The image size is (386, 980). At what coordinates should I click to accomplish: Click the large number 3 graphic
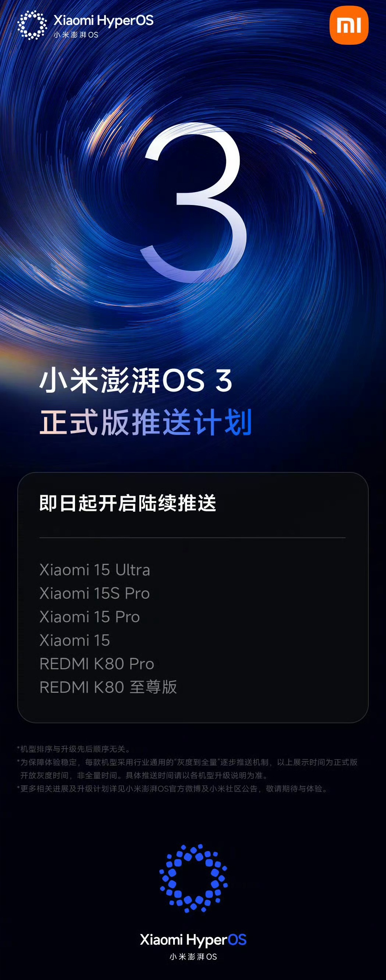click(193, 203)
